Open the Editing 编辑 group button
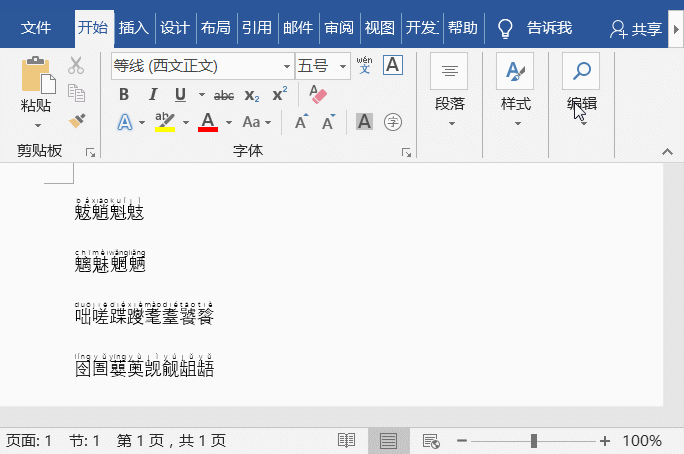 tap(581, 91)
